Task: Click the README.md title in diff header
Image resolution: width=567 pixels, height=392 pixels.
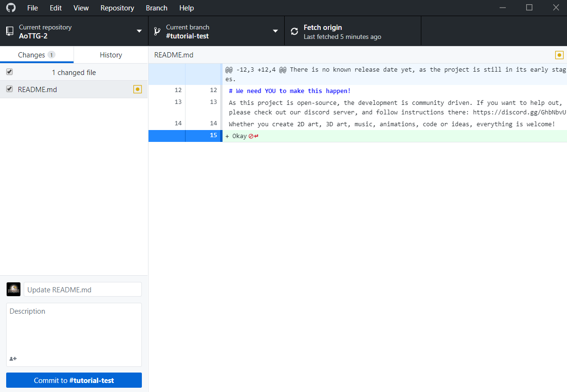Action: pyautogui.click(x=174, y=55)
